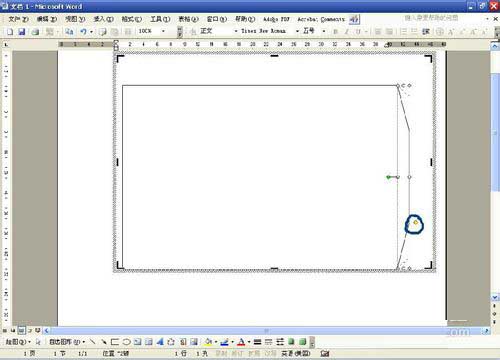Viewport: 500px width, 360px height.
Task: Open the Line Style options
Action: click(x=257, y=342)
